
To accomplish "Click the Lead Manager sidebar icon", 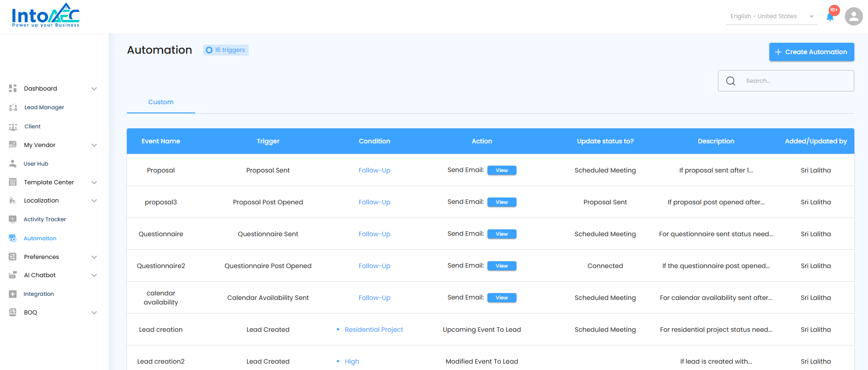I will click(x=13, y=107).
